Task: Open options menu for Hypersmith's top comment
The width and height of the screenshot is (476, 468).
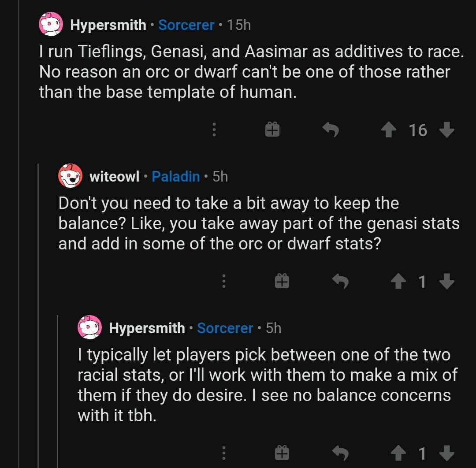Action: [214, 130]
